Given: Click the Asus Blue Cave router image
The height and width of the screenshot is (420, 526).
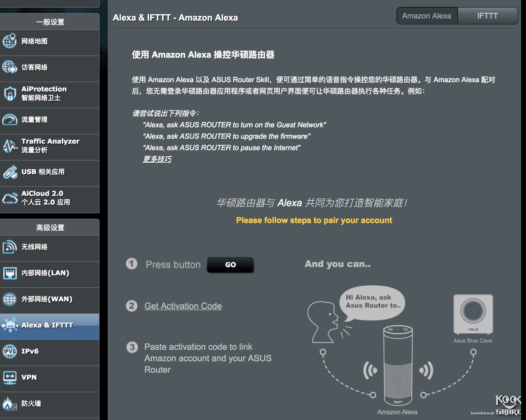Looking at the screenshot, I should (473, 314).
